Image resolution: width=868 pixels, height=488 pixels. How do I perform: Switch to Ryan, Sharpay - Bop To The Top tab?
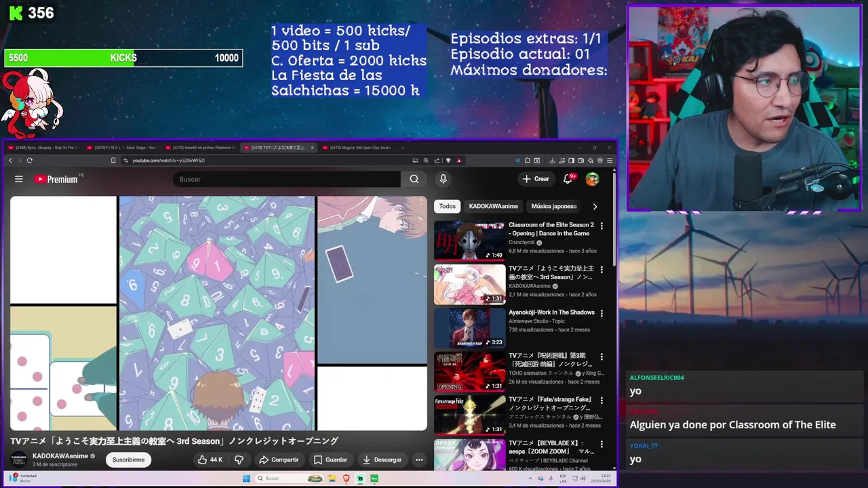coord(43,148)
